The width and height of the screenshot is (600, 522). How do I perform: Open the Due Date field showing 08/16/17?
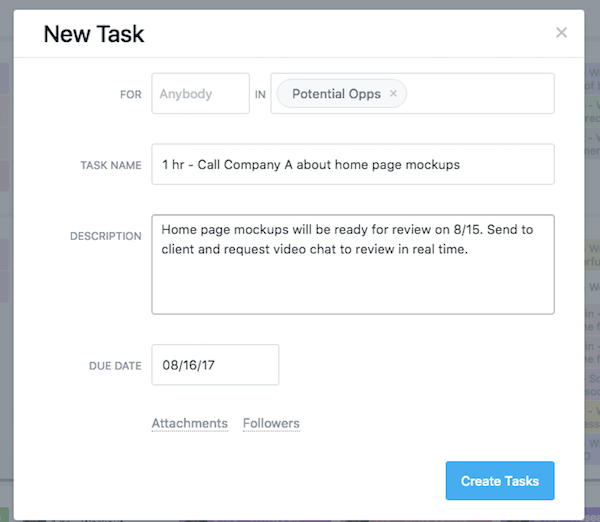[214, 365]
